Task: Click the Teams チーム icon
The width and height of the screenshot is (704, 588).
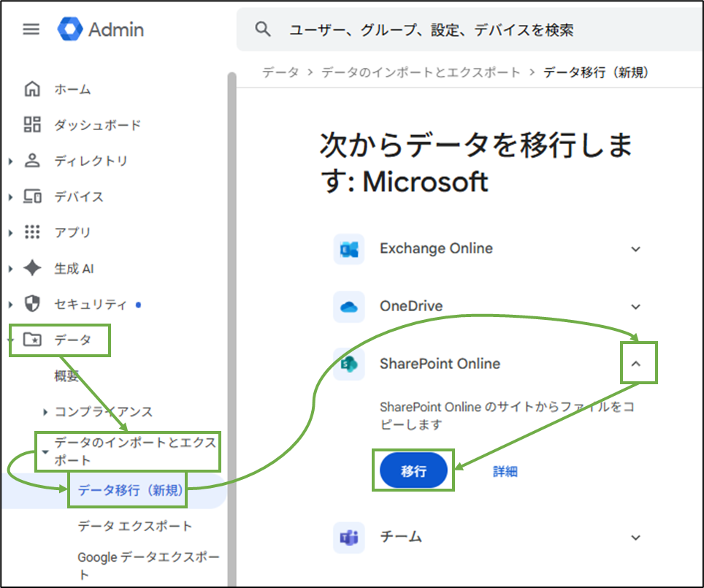Action: (349, 538)
